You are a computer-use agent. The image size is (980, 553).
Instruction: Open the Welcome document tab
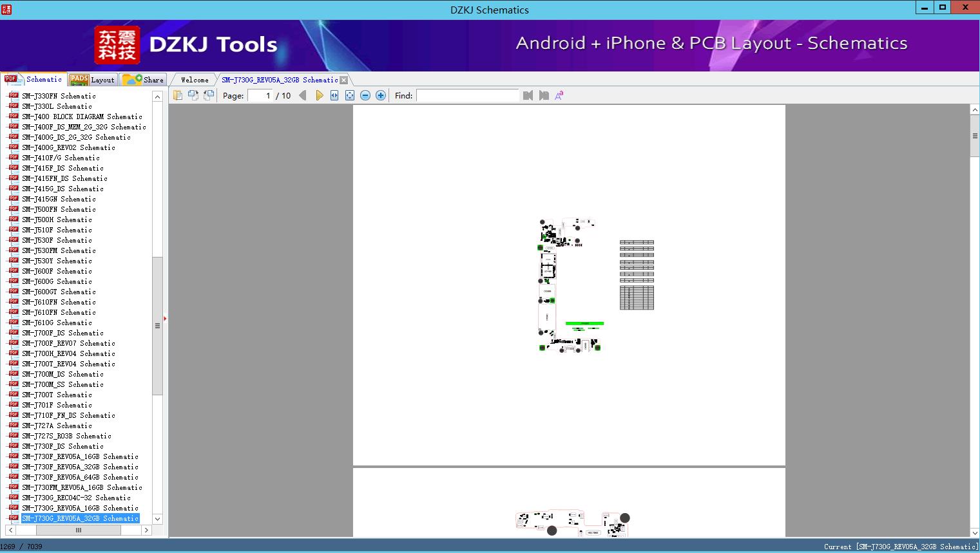point(195,80)
